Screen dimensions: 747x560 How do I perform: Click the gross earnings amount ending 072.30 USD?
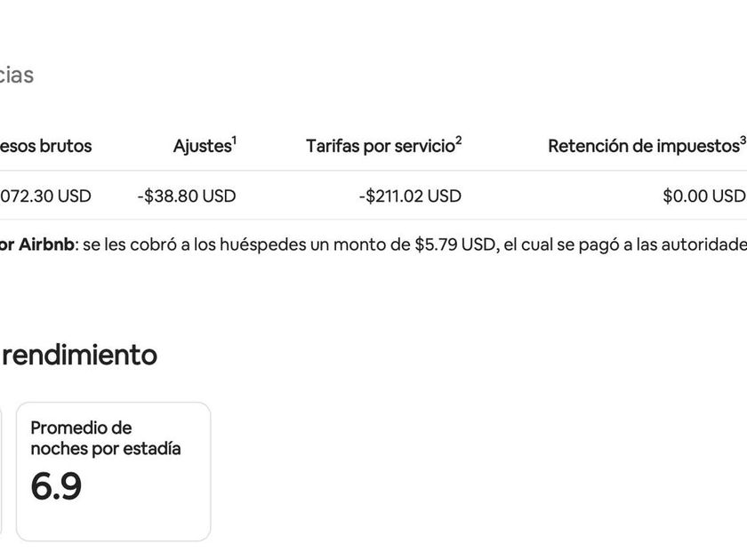(44, 196)
